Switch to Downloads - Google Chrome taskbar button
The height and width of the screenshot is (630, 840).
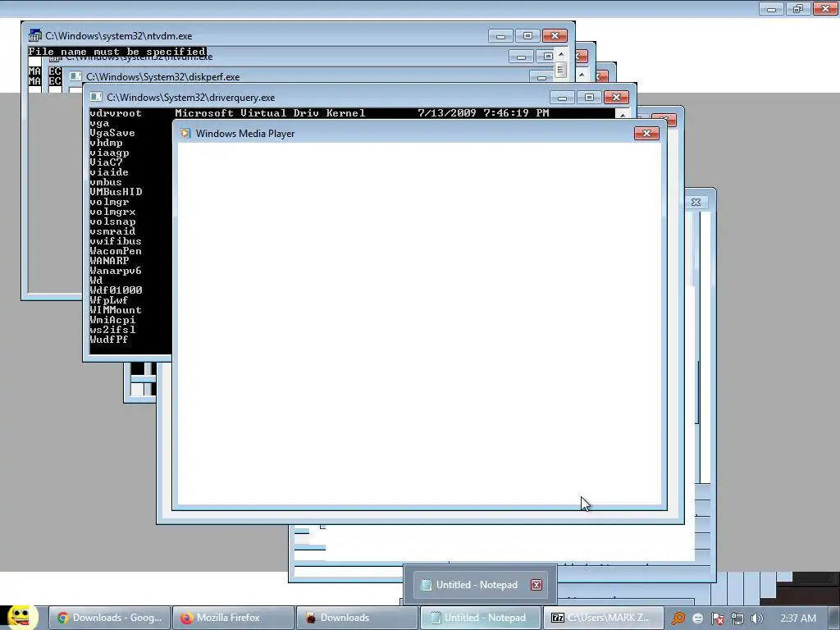(x=110, y=618)
